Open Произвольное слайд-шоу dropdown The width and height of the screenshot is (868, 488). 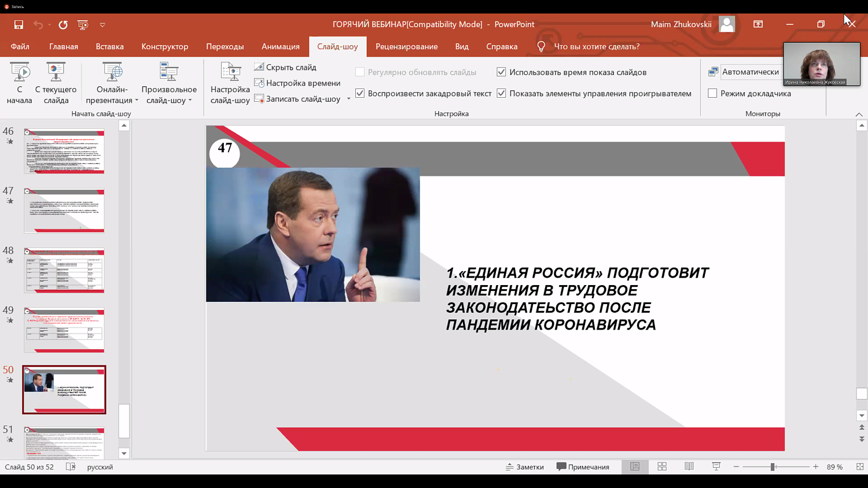pos(169,83)
